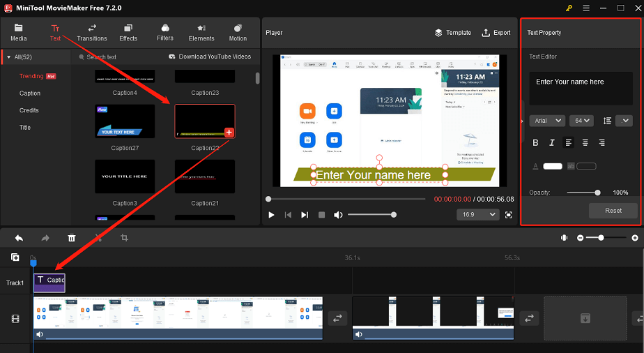The height and width of the screenshot is (353, 644).
Task: Adjust the timeline zoom slider
Action: pos(606,238)
